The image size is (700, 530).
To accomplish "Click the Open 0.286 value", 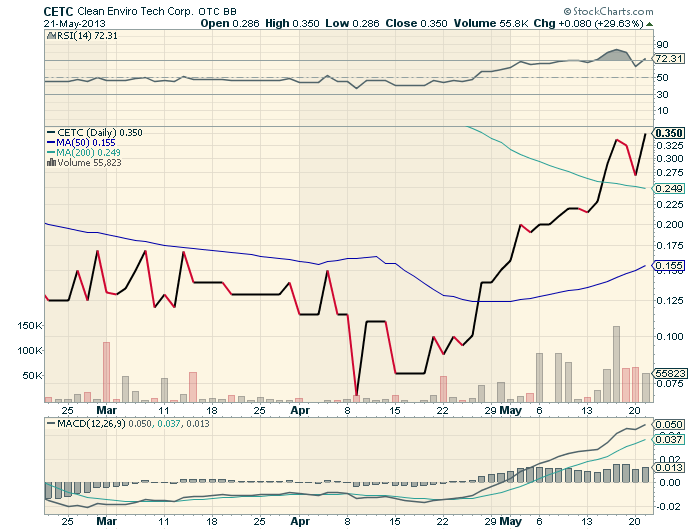I will pyautogui.click(x=230, y=23).
